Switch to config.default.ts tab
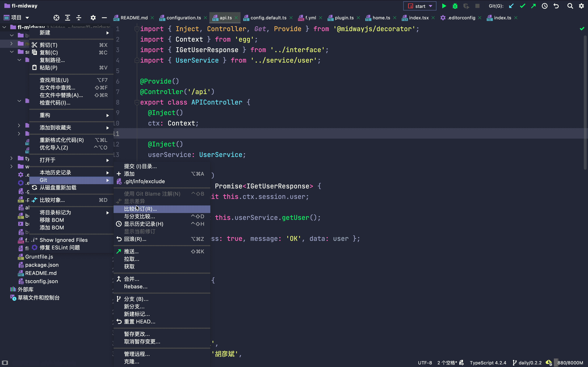This screenshot has width=588, height=367. click(x=268, y=18)
